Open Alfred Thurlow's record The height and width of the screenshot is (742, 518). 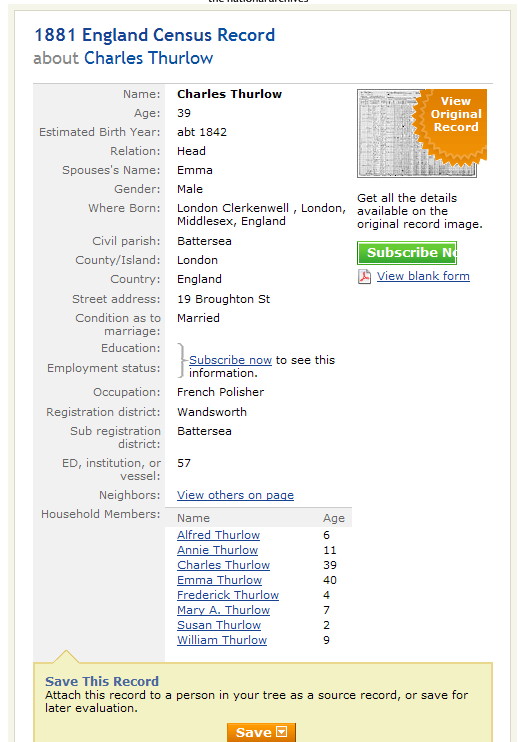point(218,535)
